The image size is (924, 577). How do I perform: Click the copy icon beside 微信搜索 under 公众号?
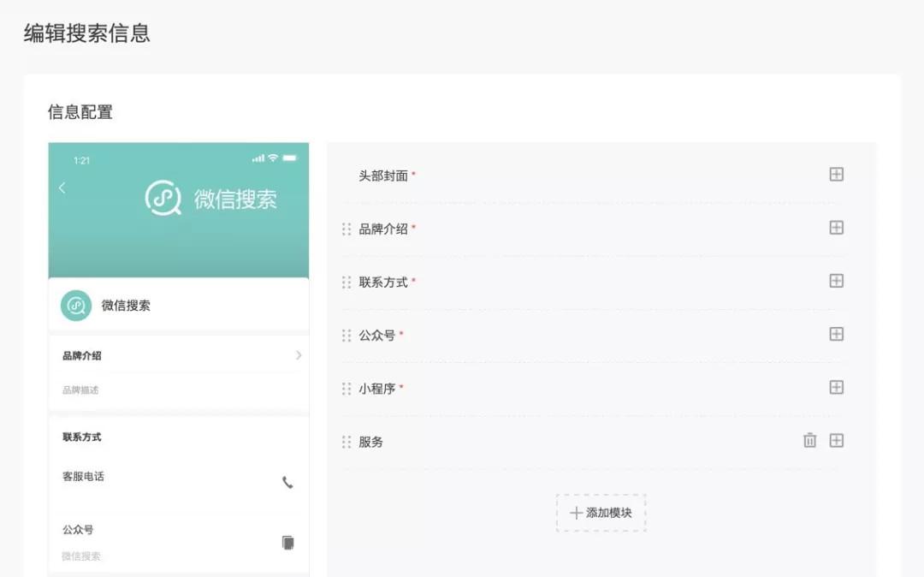pyautogui.click(x=287, y=541)
